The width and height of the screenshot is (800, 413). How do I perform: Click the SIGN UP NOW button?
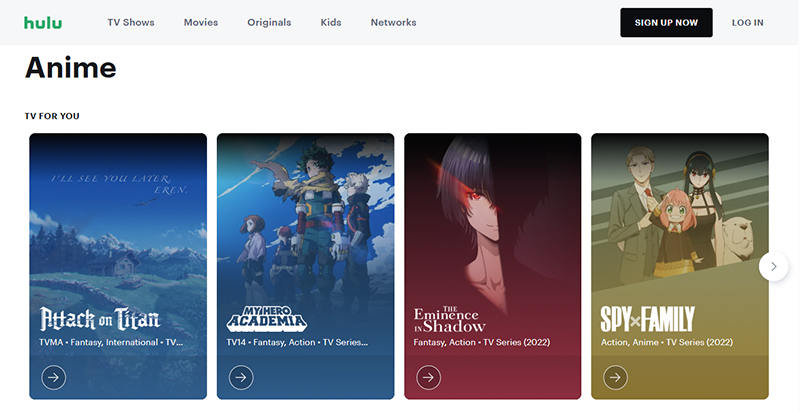(x=666, y=22)
